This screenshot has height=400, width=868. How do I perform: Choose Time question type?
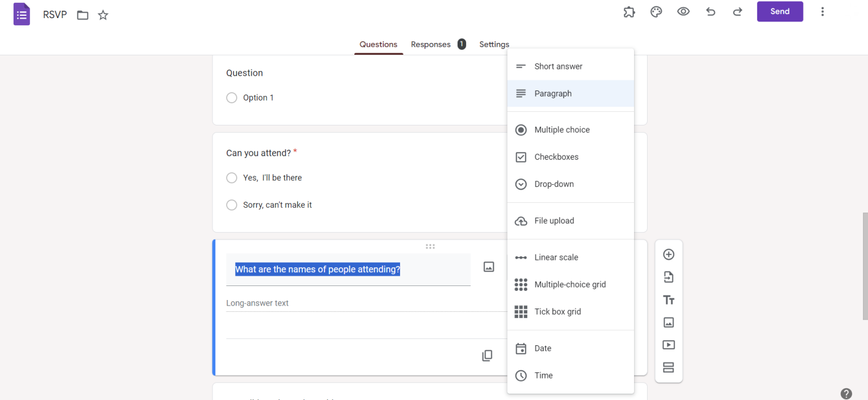pyautogui.click(x=571, y=376)
